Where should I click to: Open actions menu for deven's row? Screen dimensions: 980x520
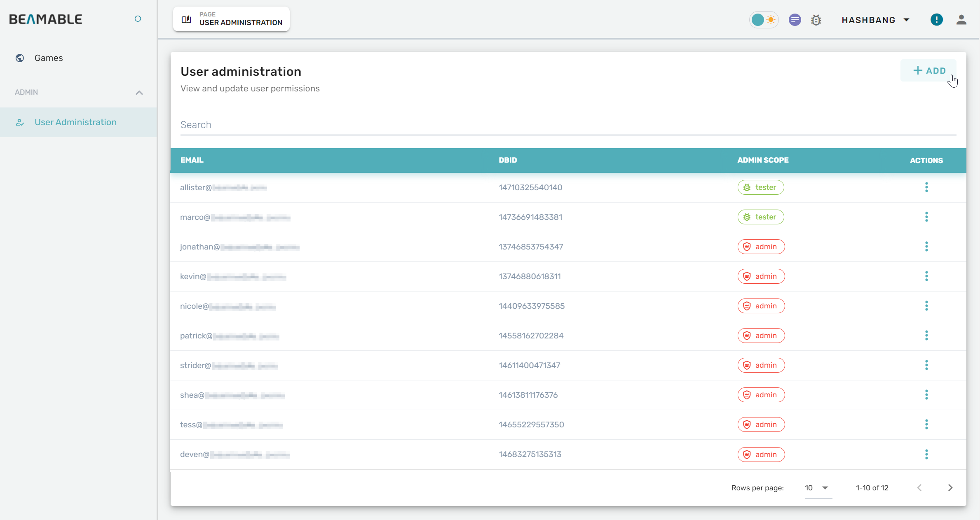point(926,455)
